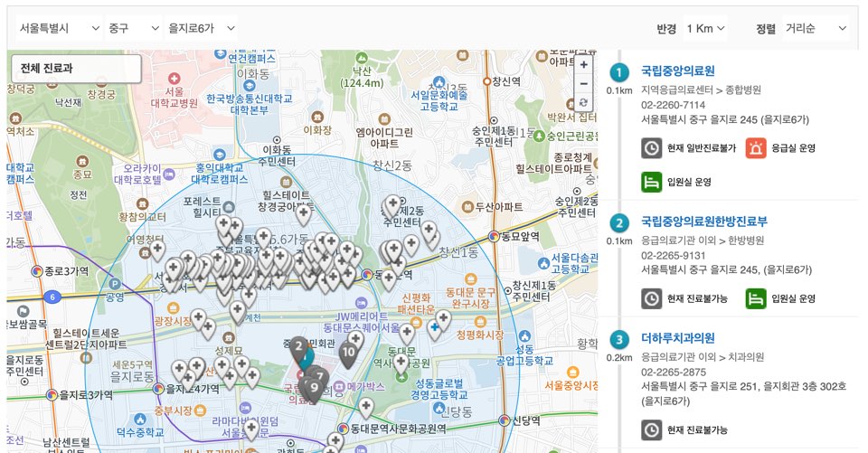
Task: Open 국립중앙의료원한방진료부 link
Action: (x=704, y=222)
